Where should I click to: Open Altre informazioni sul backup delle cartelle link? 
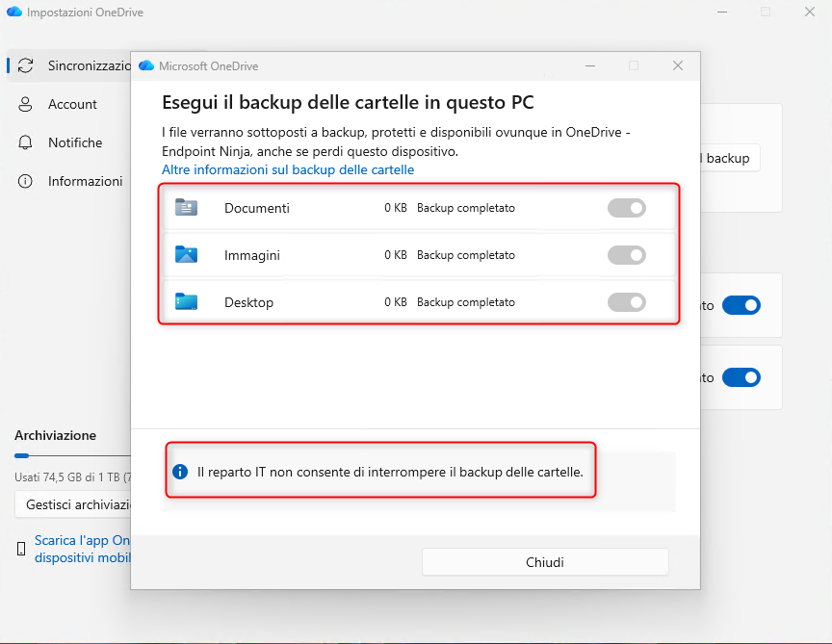(x=288, y=169)
